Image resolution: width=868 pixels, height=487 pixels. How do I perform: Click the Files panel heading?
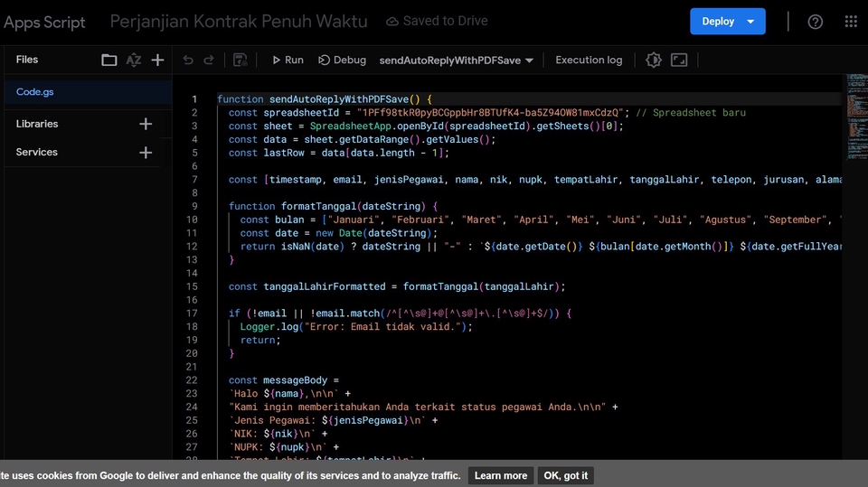pyautogui.click(x=27, y=60)
